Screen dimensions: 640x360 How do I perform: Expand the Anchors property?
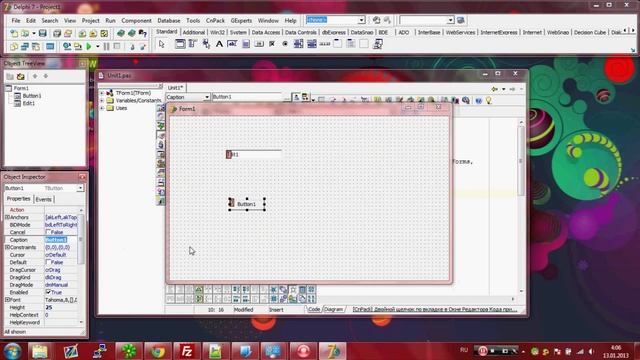(x=7, y=217)
